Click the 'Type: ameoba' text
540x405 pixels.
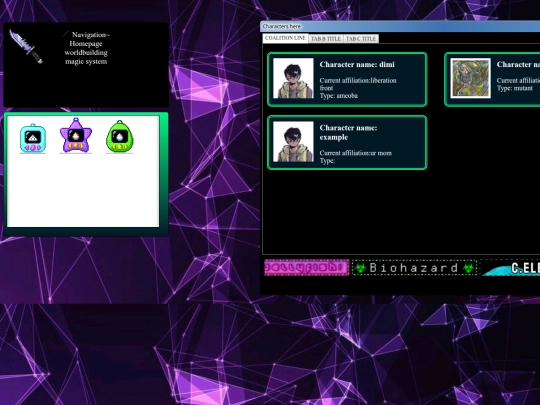pos(339,96)
